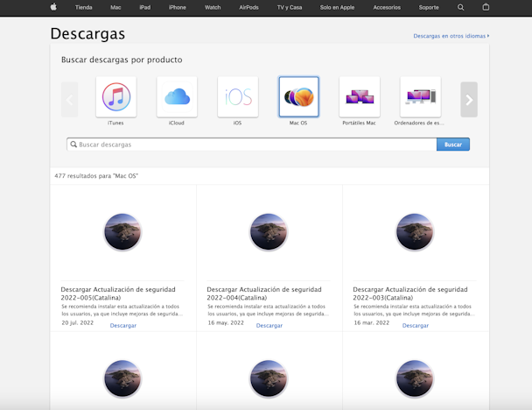Open iPhone menu item

[x=177, y=7]
